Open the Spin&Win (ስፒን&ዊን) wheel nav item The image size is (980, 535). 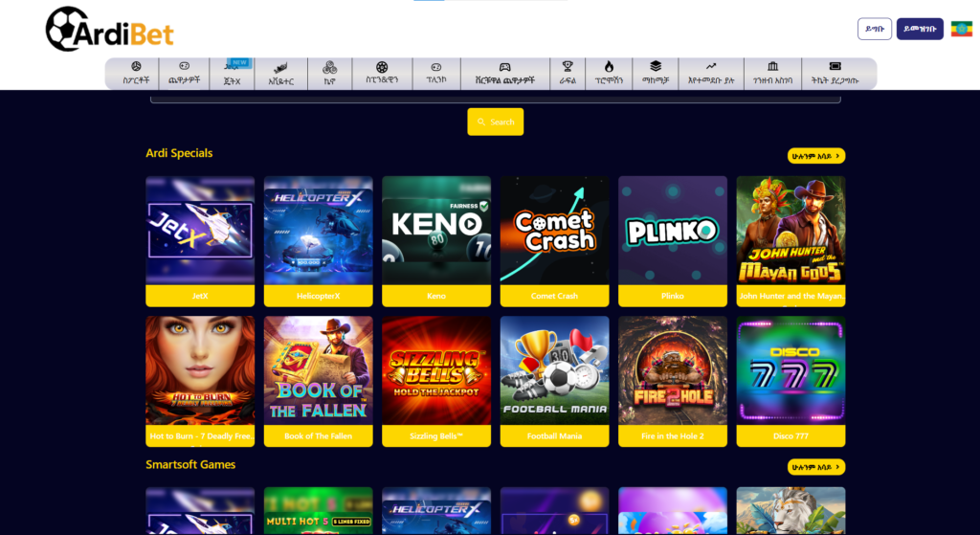(x=382, y=74)
